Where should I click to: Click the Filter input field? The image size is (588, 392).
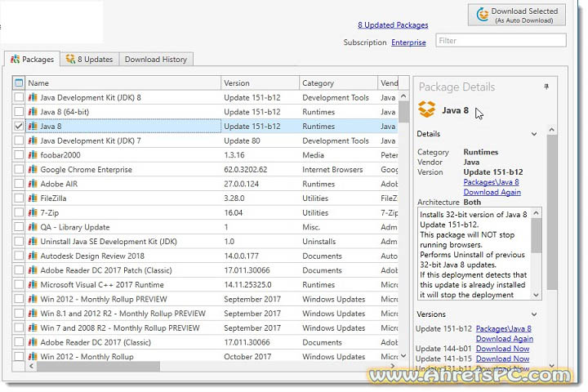(x=501, y=41)
